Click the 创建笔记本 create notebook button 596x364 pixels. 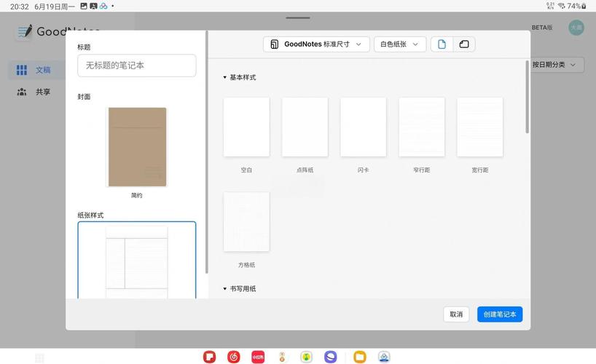[x=500, y=314]
